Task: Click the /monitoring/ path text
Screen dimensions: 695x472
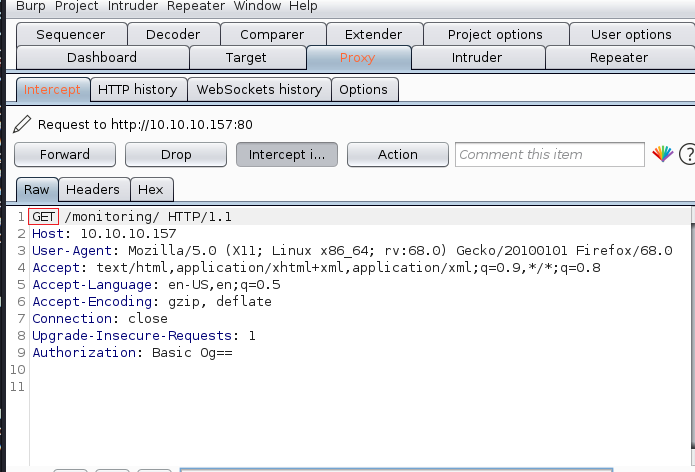Action: [x=112, y=217]
